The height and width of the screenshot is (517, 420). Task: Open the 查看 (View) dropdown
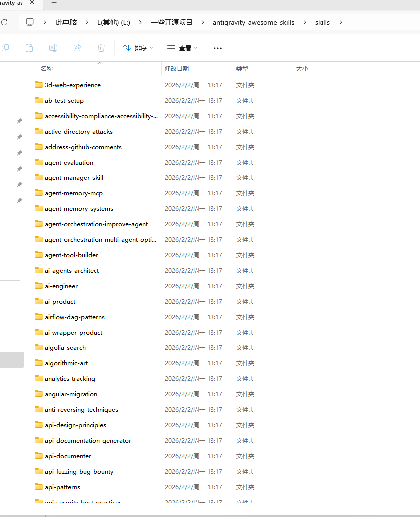(182, 48)
